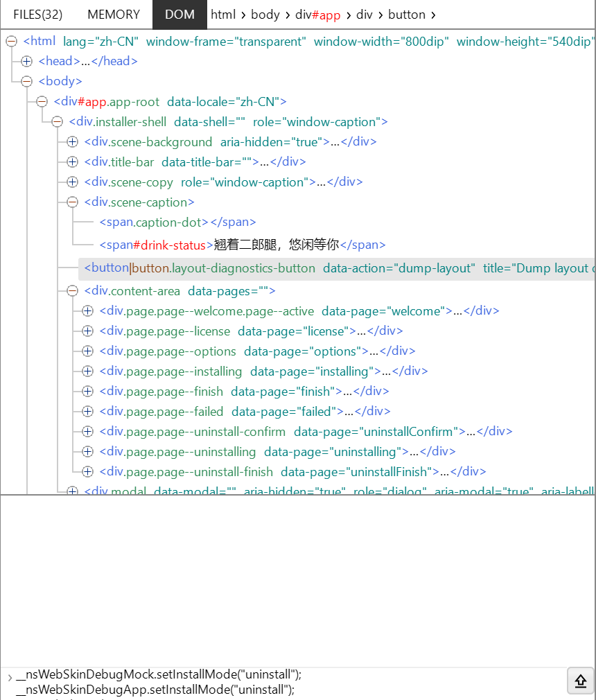Click the div#app breadcrumb item
Screen dimensions: 596x700
(317, 15)
